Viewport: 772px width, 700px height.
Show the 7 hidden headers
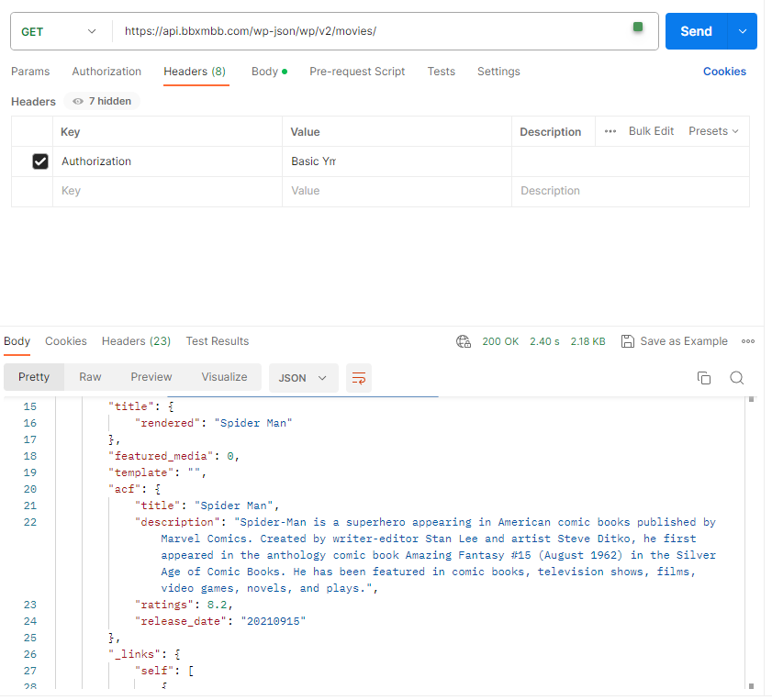(102, 101)
